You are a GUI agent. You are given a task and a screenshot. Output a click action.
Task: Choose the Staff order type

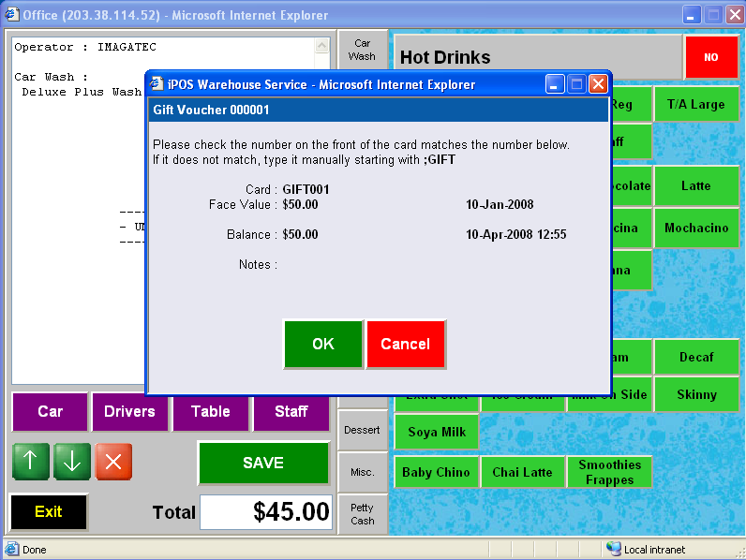pyautogui.click(x=291, y=411)
